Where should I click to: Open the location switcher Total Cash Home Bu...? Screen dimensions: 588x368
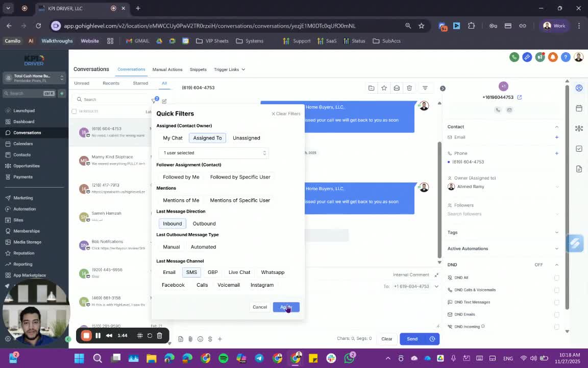pos(34,78)
